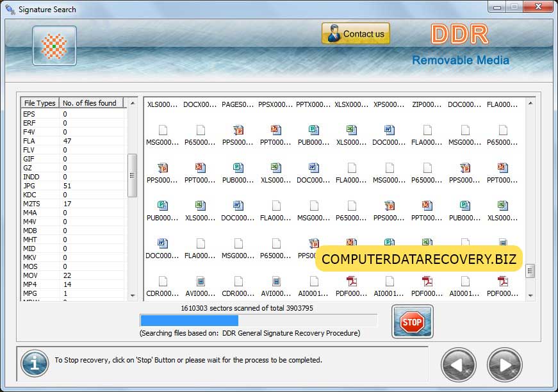Screen dimensions: 558x392
Task: Open the Contact us button
Action: tap(356, 33)
